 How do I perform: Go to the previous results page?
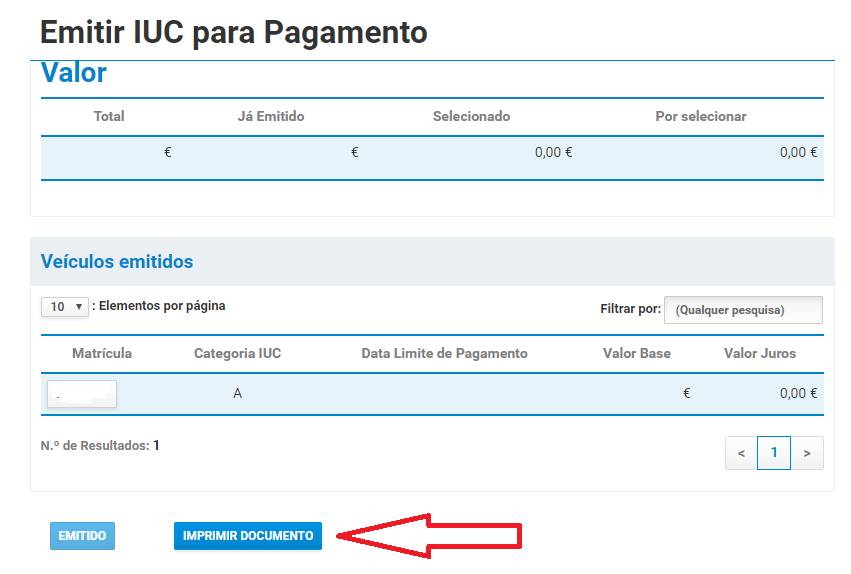741,453
